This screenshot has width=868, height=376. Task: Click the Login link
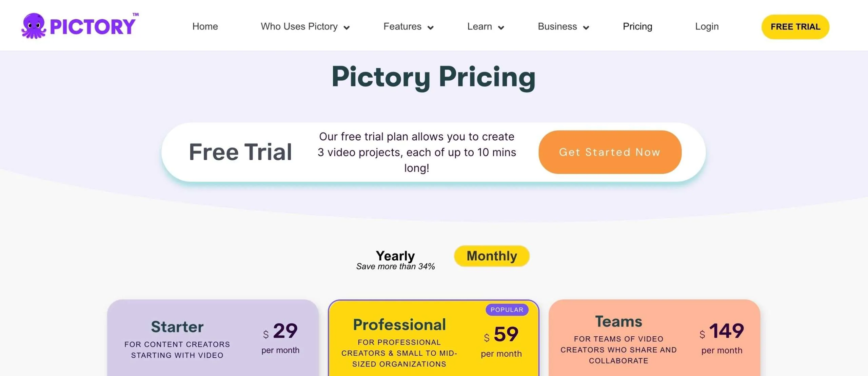pos(707,26)
